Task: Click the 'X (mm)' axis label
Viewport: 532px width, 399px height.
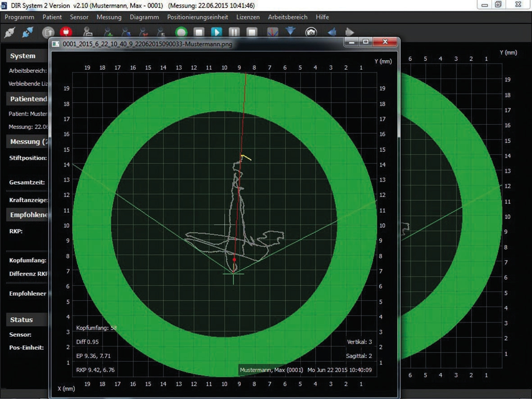Action: coord(66,389)
